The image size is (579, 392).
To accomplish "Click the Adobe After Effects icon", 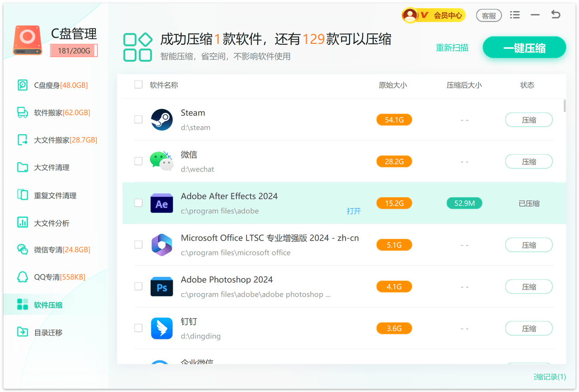I will coord(161,203).
